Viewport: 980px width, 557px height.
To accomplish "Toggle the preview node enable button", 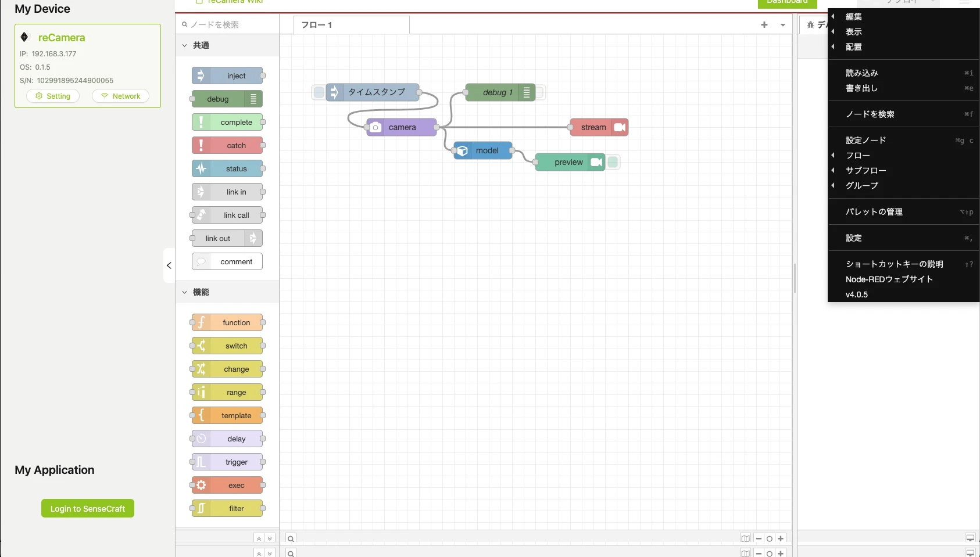I will pos(613,162).
